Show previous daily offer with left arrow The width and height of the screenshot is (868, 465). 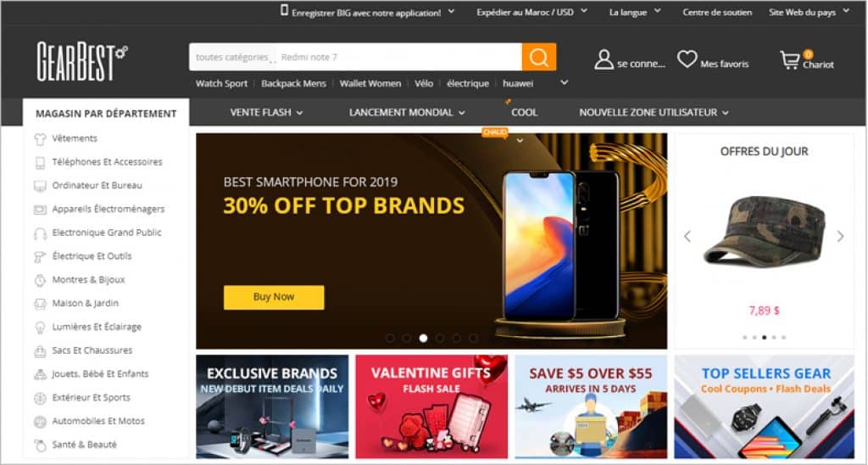(687, 237)
